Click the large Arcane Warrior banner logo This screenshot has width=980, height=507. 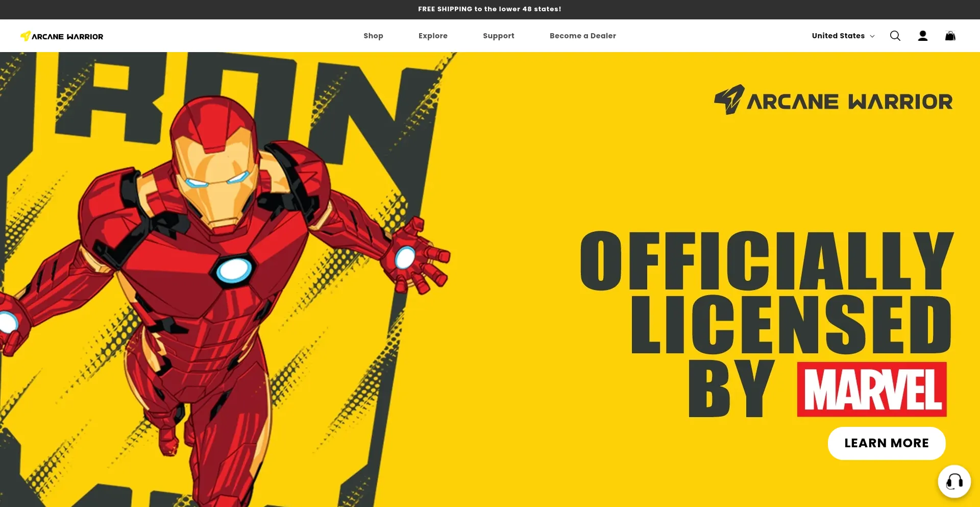pos(833,100)
